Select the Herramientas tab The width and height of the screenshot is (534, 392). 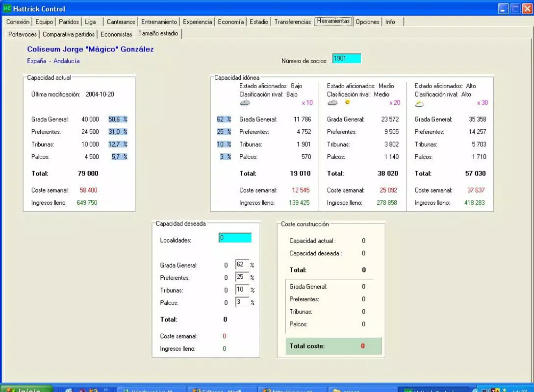tap(333, 21)
